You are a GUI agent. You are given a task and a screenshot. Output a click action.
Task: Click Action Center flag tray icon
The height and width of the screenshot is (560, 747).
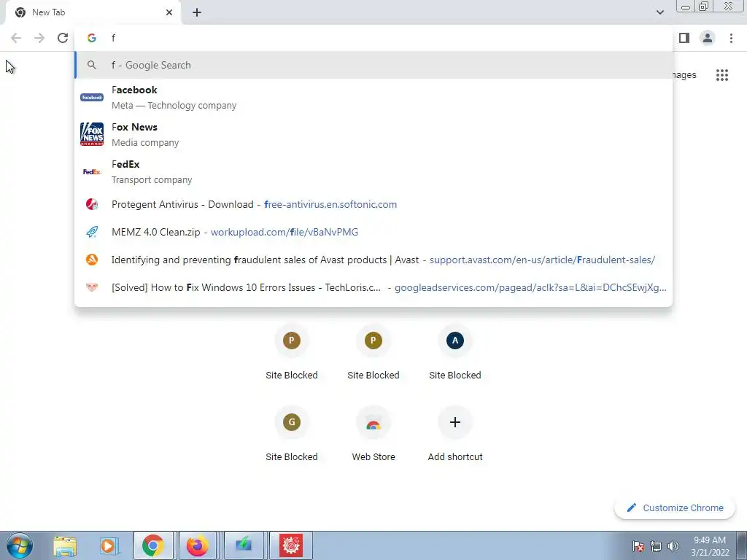click(638, 546)
